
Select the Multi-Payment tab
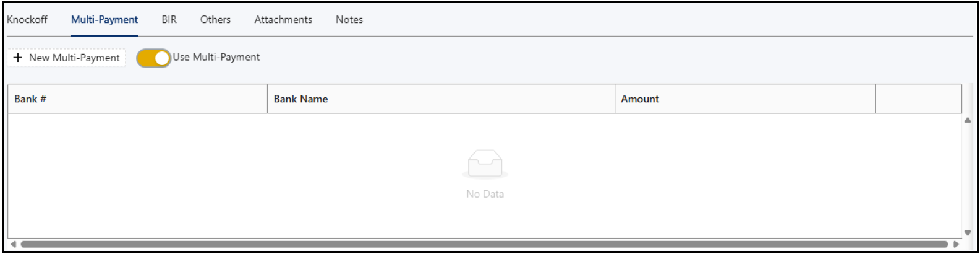point(104,20)
